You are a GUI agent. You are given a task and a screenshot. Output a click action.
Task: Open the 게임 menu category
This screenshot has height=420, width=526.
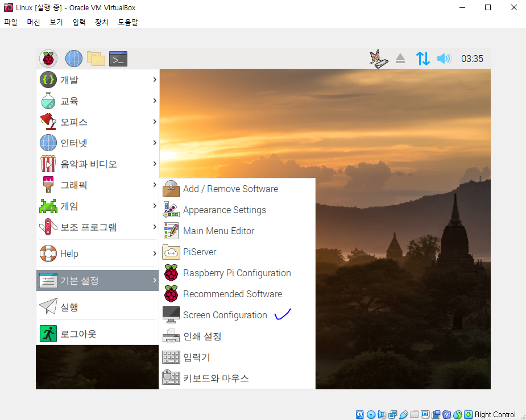97,206
